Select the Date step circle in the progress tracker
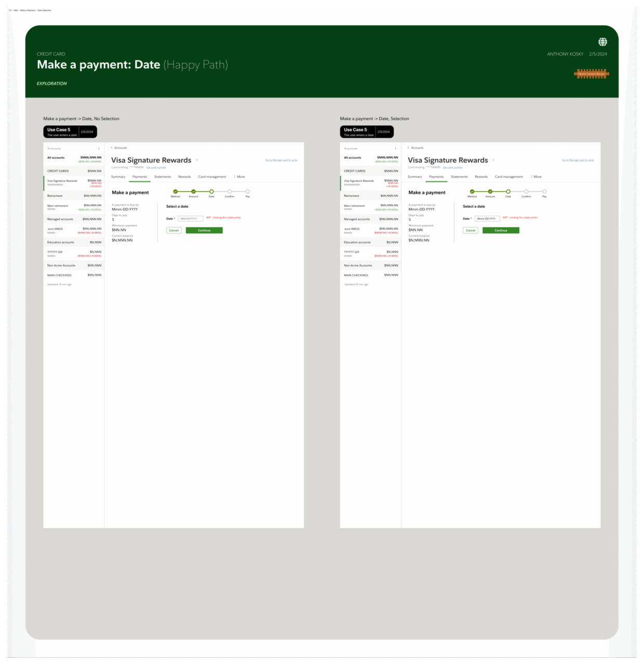This screenshot has height=665, width=644. (x=211, y=191)
